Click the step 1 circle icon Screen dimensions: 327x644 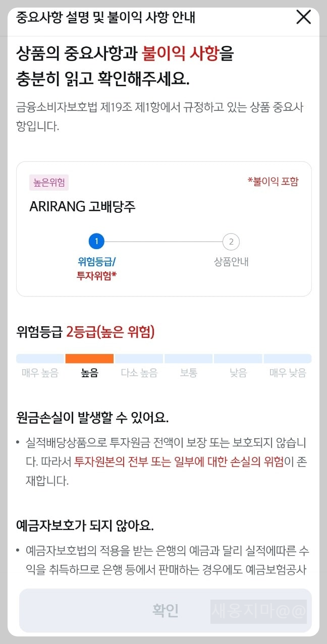96,241
